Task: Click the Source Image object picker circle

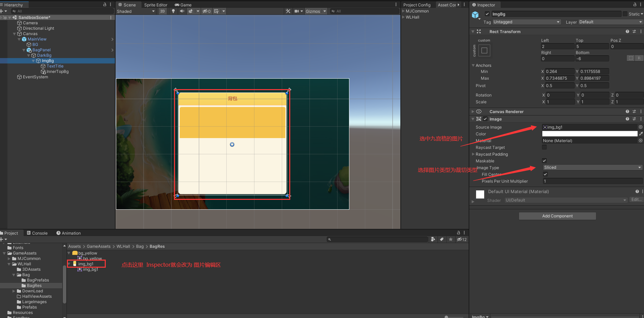Action: pyautogui.click(x=640, y=127)
